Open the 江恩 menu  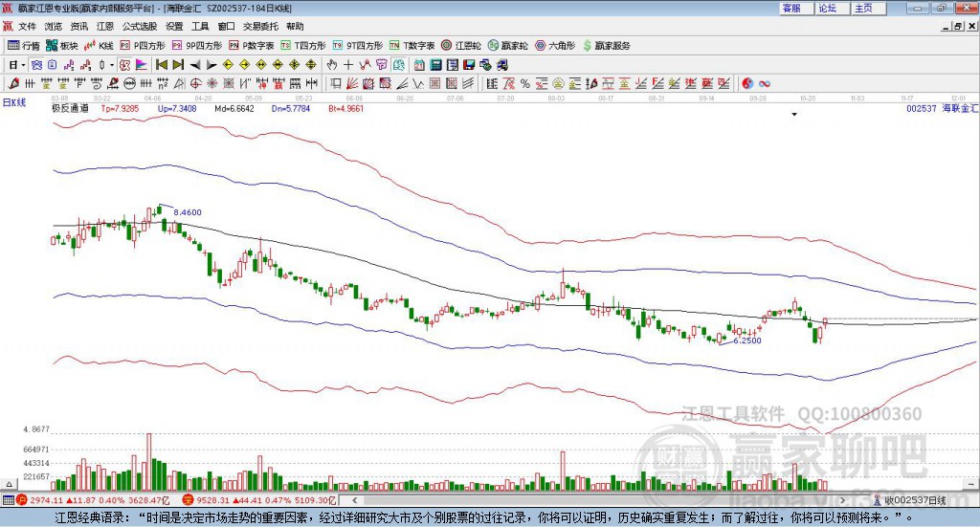105,26
